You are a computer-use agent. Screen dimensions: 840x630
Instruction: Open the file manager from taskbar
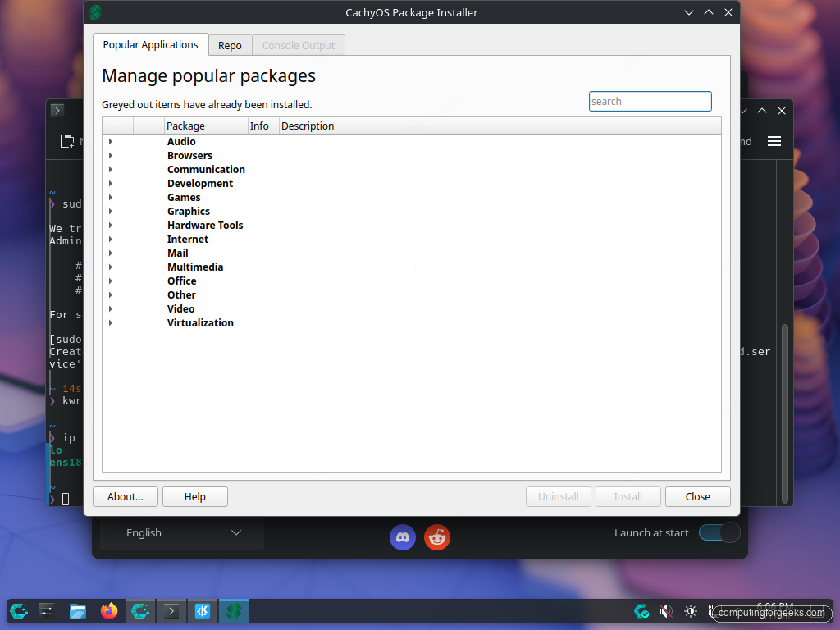tap(78, 611)
